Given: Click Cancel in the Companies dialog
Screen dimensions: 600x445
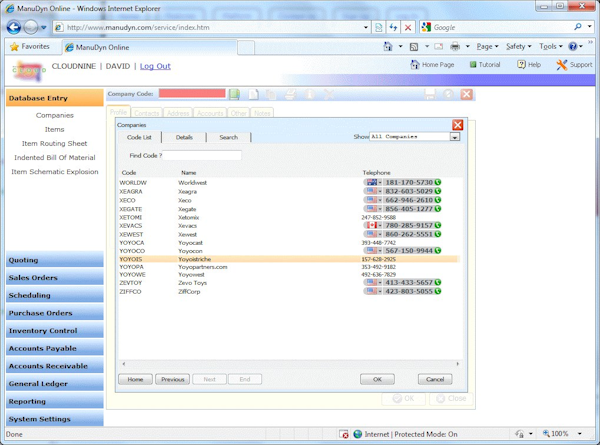Looking at the screenshot, I should coord(435,379).
